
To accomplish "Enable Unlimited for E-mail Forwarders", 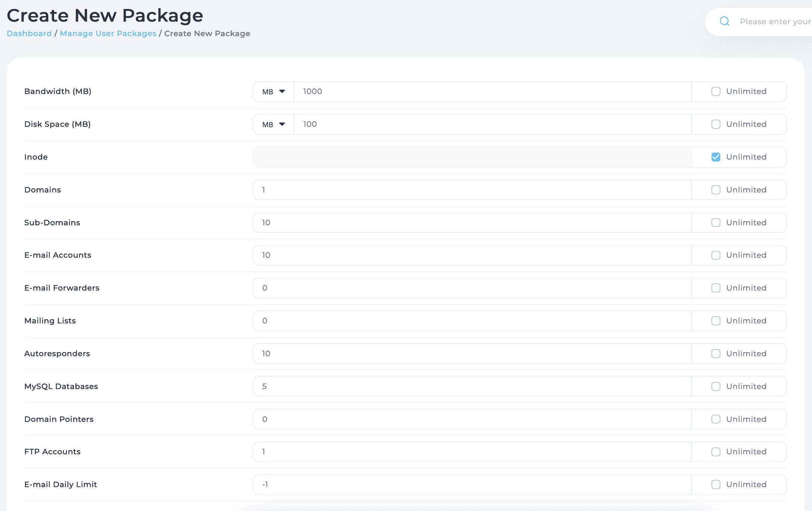I will [x=716, y=288].
